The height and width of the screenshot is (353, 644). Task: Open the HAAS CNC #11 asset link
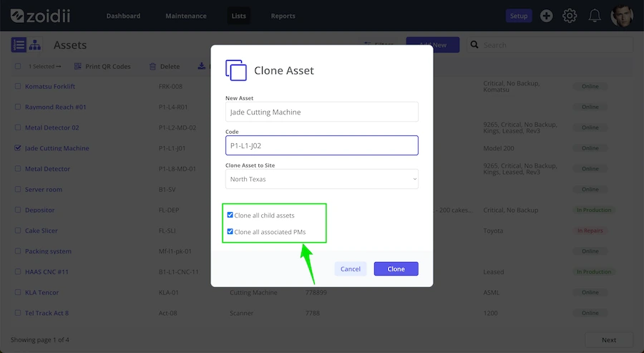pyautogui.click(x=47, y=271)
